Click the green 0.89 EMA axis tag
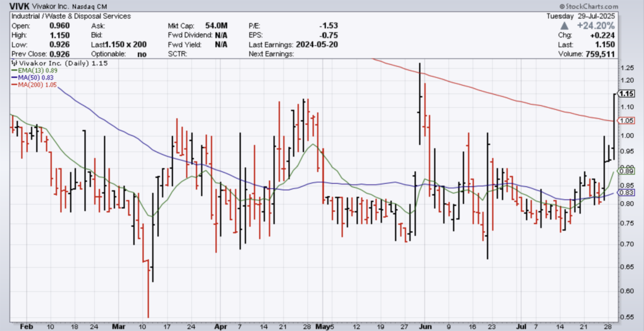The height and width of the screenshot is (331, 644). point(626,171)
